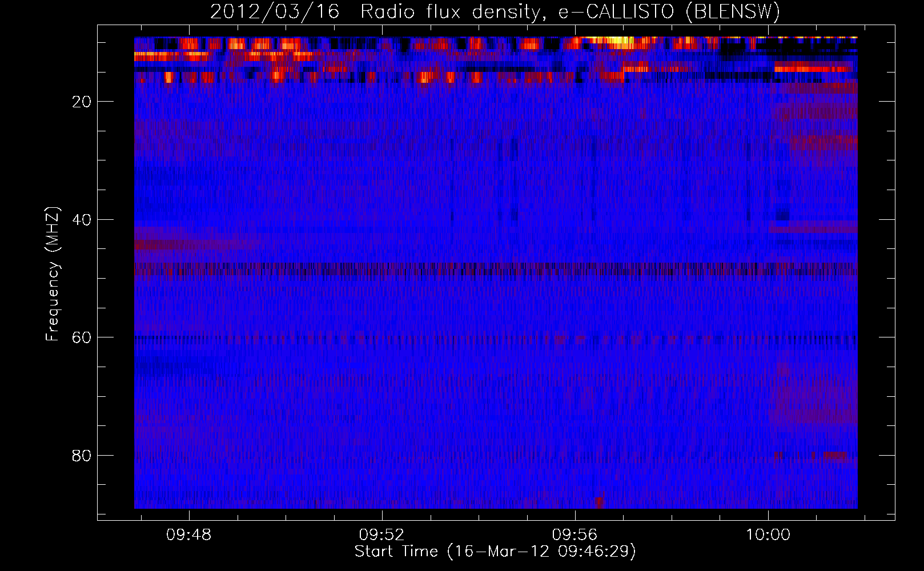
Task: Click the 40 MHz frequency tick label
Action: tap(82, 220)
